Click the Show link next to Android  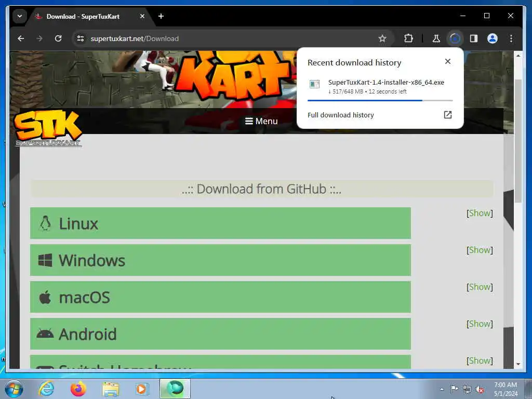(480, 324)
